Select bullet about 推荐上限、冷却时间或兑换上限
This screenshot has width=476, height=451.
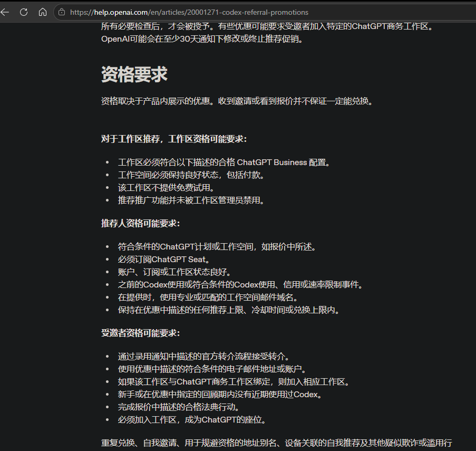229,310
